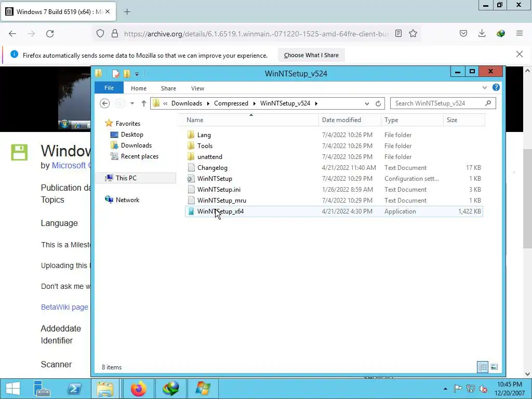The image size is (532, 399).
Task: Select WinNTSetup_mru file icon
Action: click(x=191, y=200)
